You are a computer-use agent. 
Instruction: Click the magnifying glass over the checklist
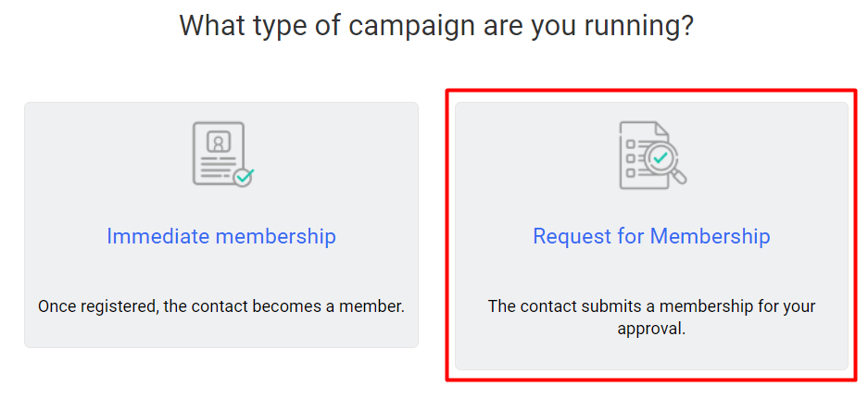(664, 161)
